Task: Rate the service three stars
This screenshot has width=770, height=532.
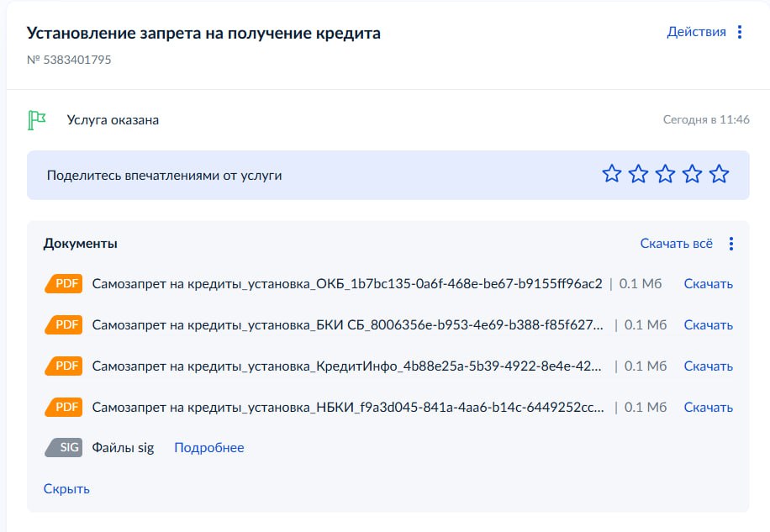Action: pos(666,174)
